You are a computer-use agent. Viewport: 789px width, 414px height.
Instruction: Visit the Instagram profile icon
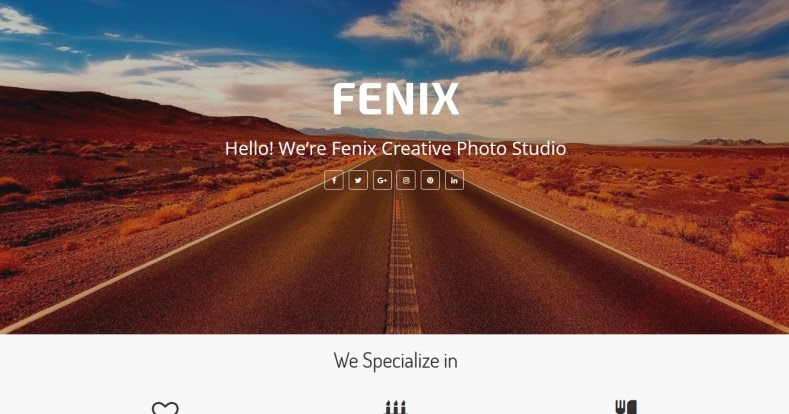pyautogui.click(x=406, y=180)
